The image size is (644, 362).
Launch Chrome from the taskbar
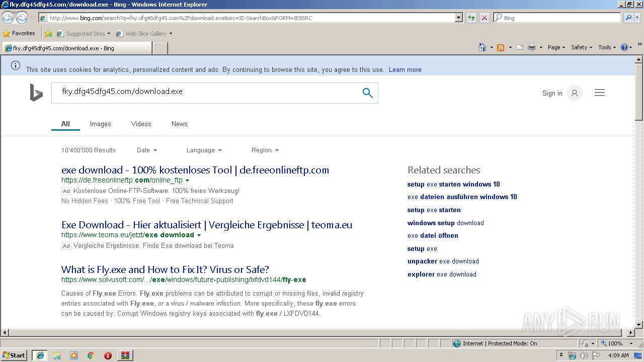coord(91,355)
